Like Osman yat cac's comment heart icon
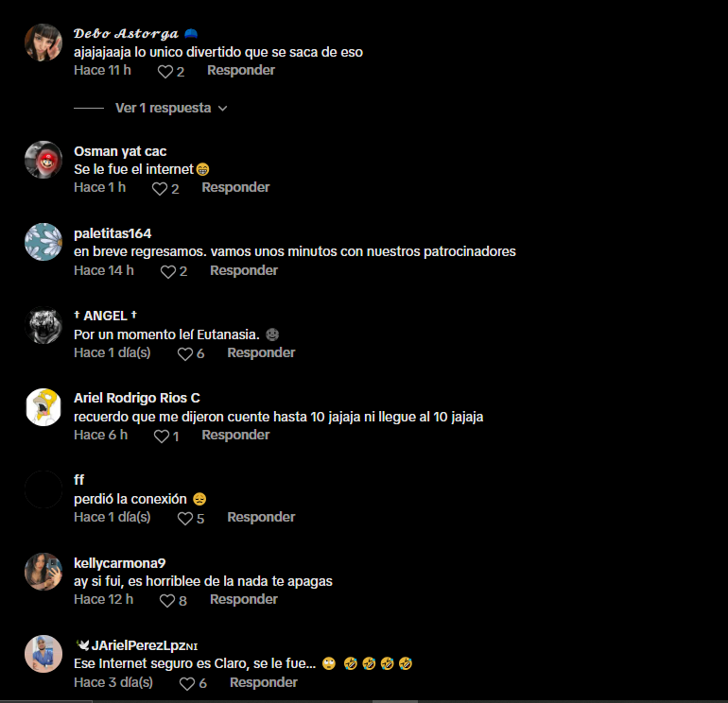This screenshot has height=703, width=728. tap(160, 189)
